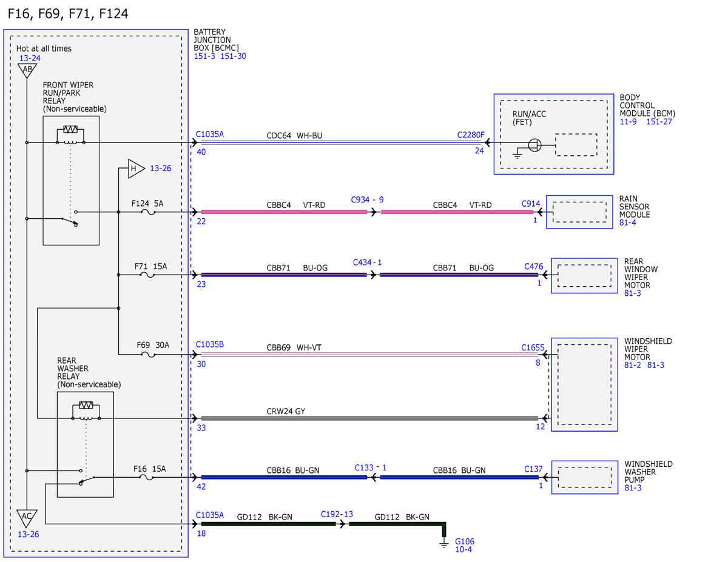Screen dimensions: 728x562
Task: Click the F124 5A fuse symbol
Action: 146,213
